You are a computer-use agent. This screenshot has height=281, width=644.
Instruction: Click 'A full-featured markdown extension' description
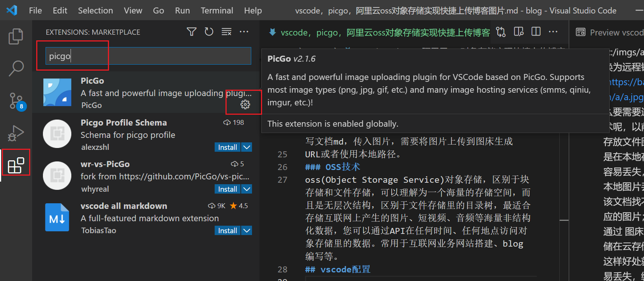150,218
